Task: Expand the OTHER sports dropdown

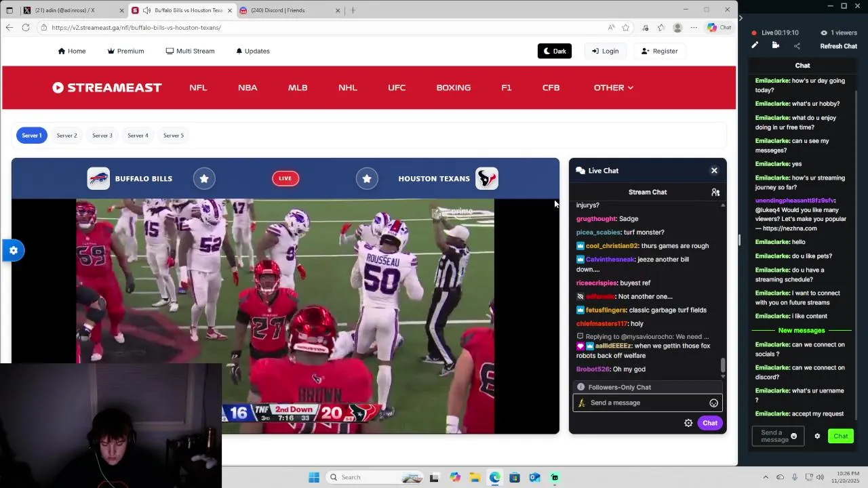Action: pos(614,87)
